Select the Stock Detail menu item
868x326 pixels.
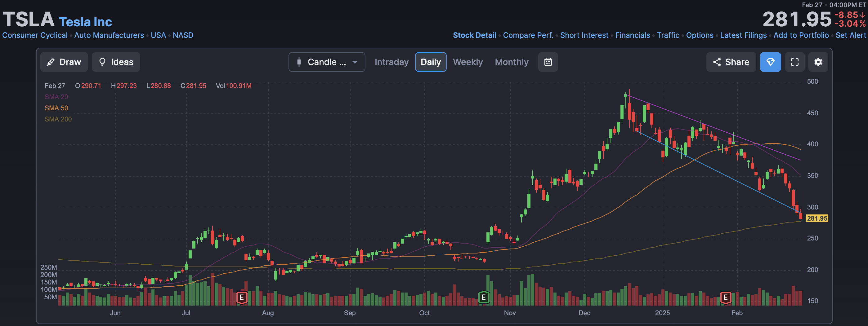(474, 35)
